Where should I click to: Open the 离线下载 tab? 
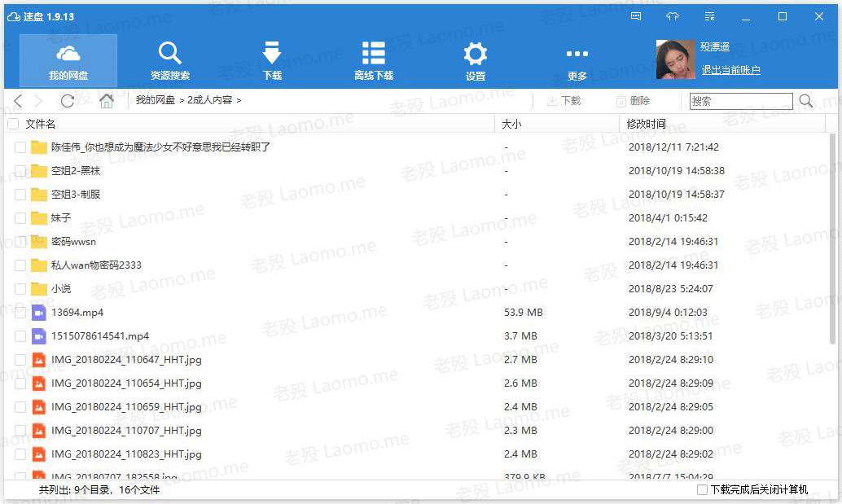click(374, 60)
